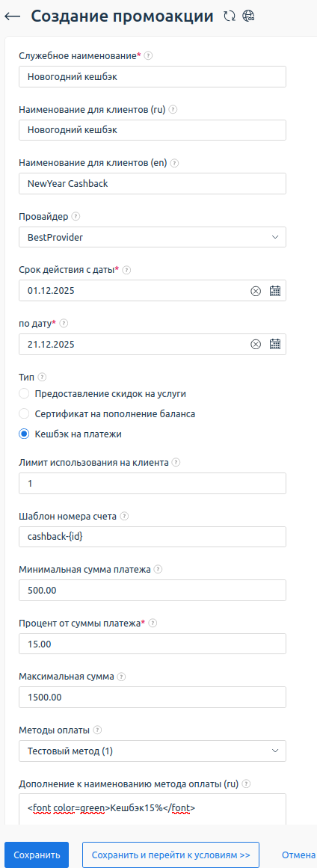317x868 pixels.
Task: Click the globe icon in the header
Action: (248, 16)
